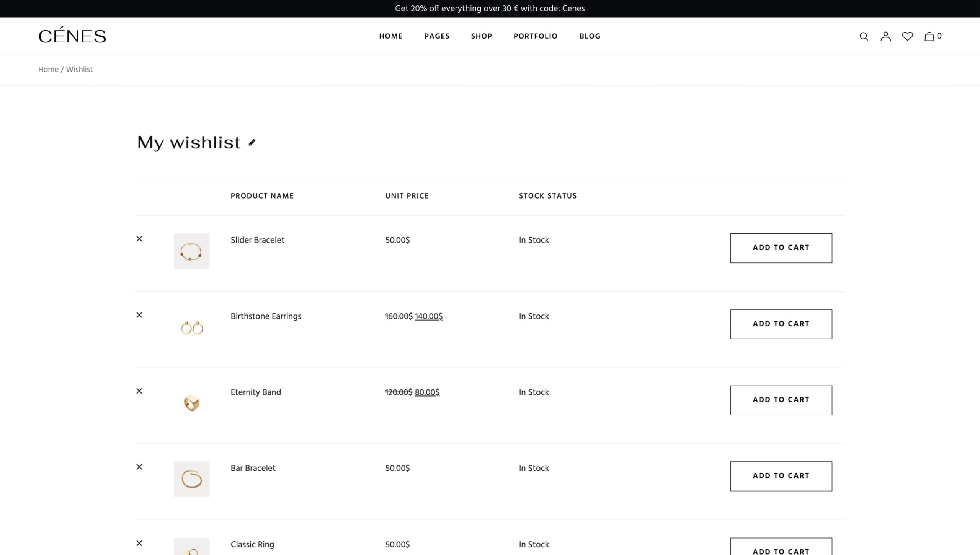
Task: Open the user account icon
Action: pos(885,36)
